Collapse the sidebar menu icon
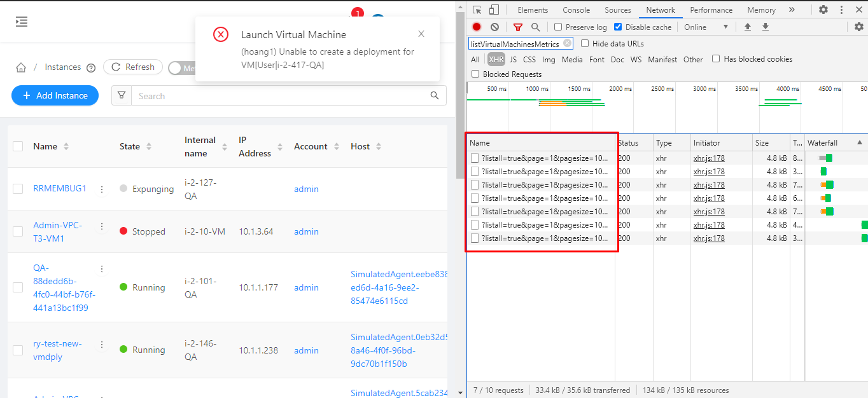Viewport: 868px width, 398px height. pyautogui.click(x=22, y=22)
